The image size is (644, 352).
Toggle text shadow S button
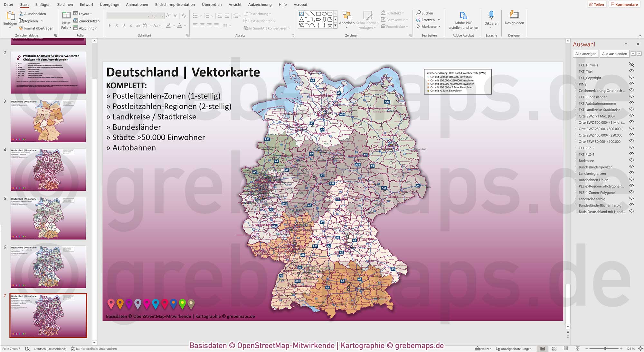coord(130,25)
